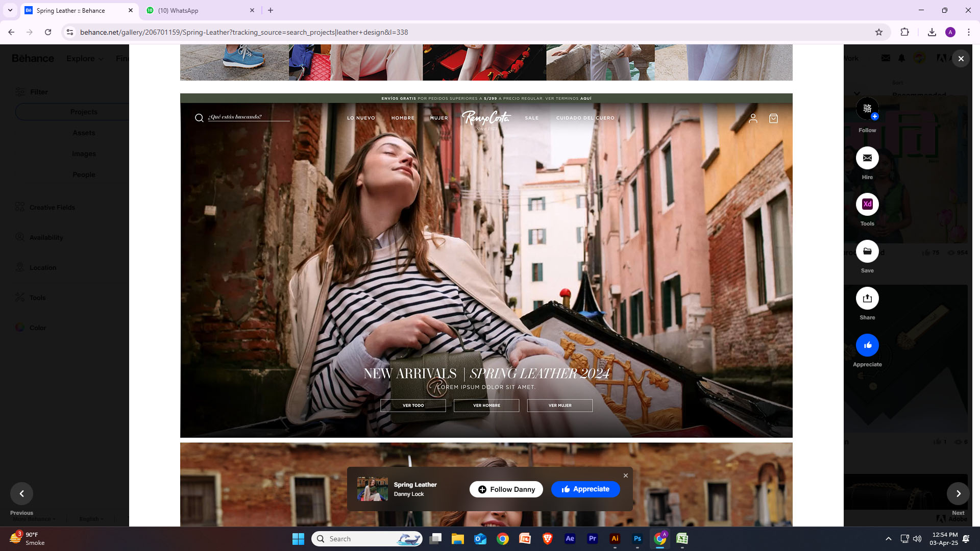Follow the creator via avatar icon
This screenshot has width=980, height=551.
coord(867,109)
